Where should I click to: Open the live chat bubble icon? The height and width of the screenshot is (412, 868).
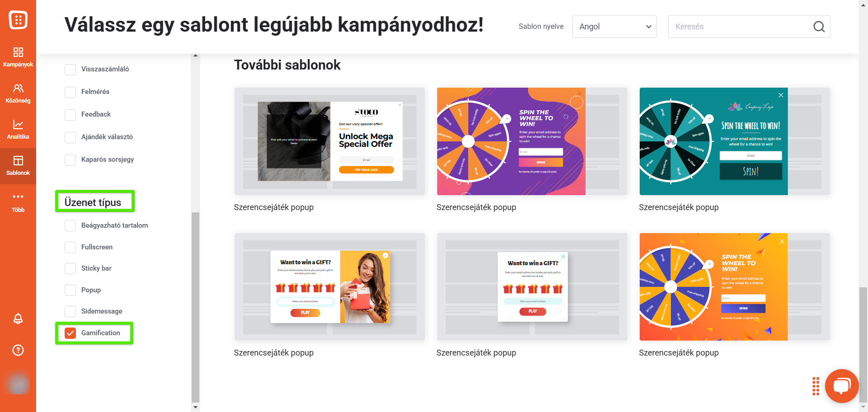(841, 386)
